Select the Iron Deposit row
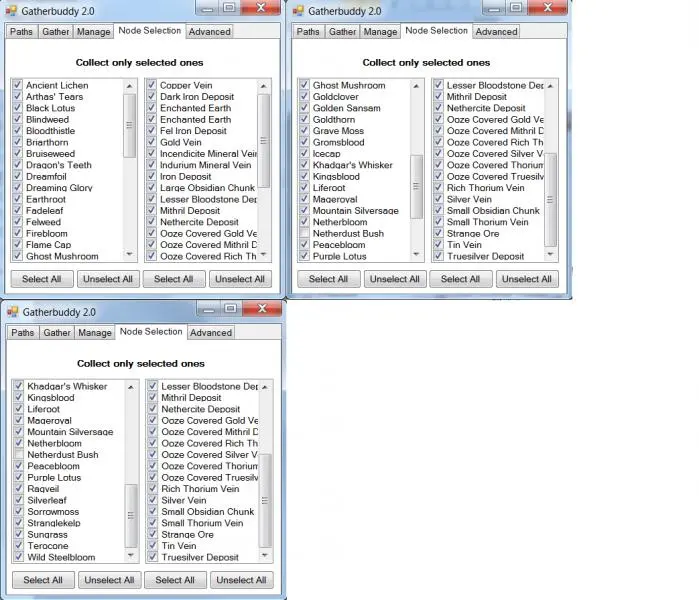The height and width of the screenshot is (600, 699). [x=201, y=177]
